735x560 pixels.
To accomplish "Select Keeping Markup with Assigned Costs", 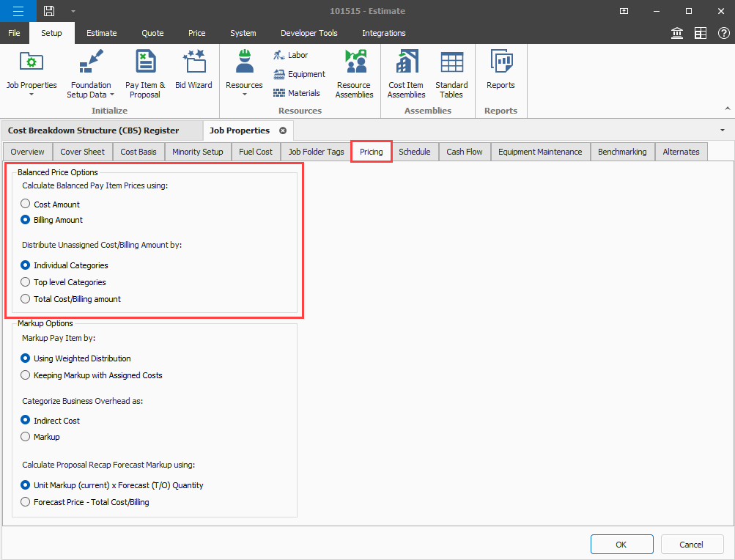I will (x=26, y=375).
